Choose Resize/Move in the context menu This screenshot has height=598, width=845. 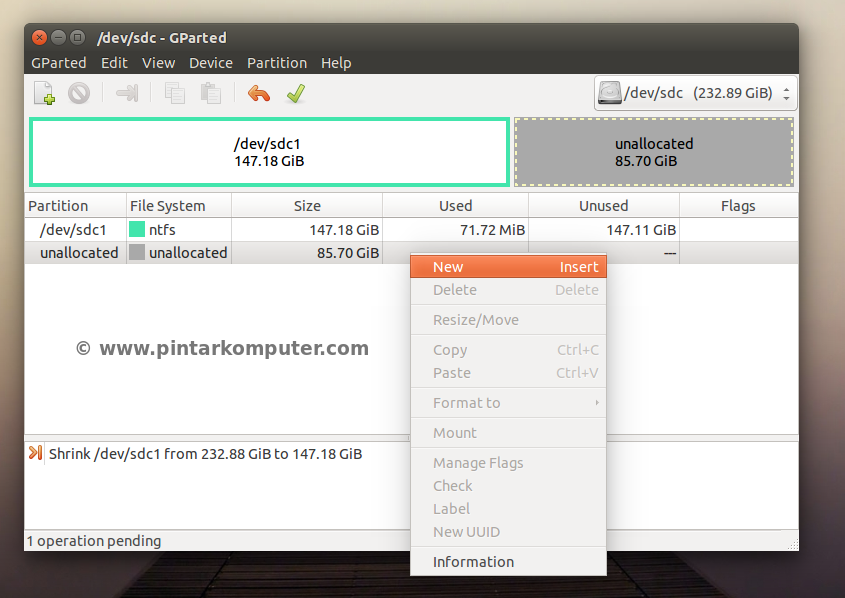(508, 320)
